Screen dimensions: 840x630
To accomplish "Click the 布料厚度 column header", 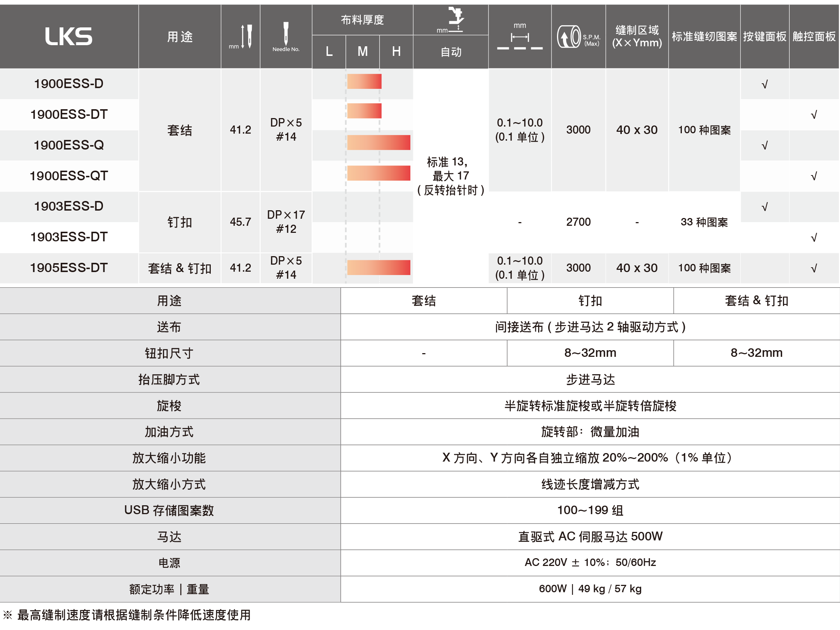I will [x=362, y=20].
